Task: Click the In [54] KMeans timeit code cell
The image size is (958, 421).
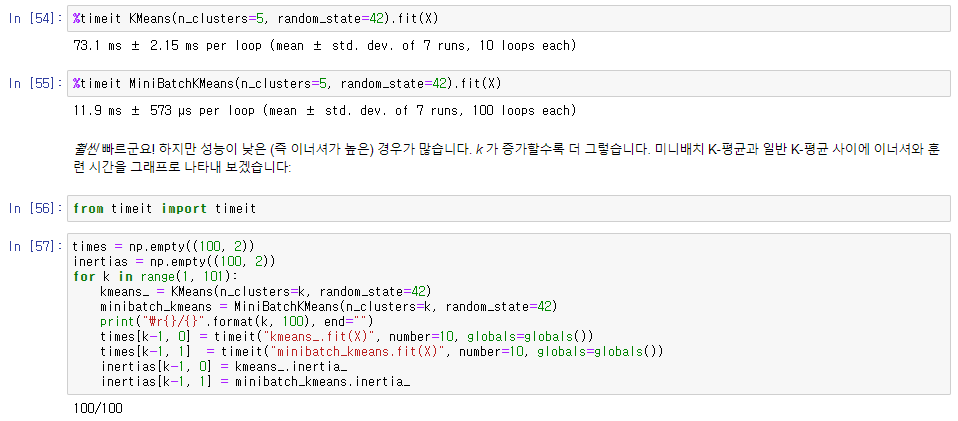Action: click(508, 19)
